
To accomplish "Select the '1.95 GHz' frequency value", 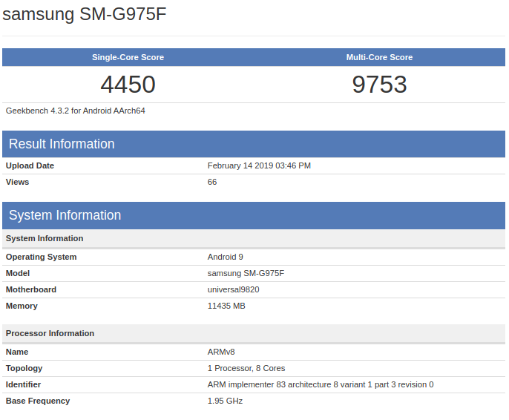I will click(x=225, y=401).
